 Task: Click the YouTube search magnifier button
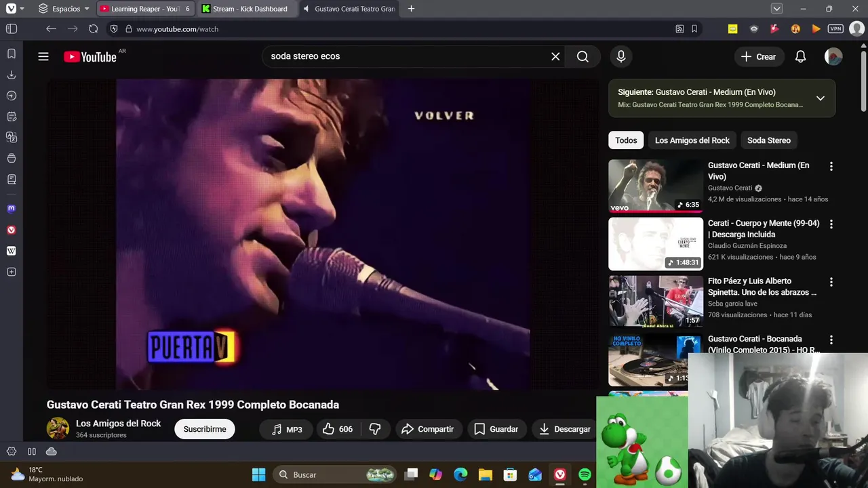pyautogui.click(x=583, y=56)
